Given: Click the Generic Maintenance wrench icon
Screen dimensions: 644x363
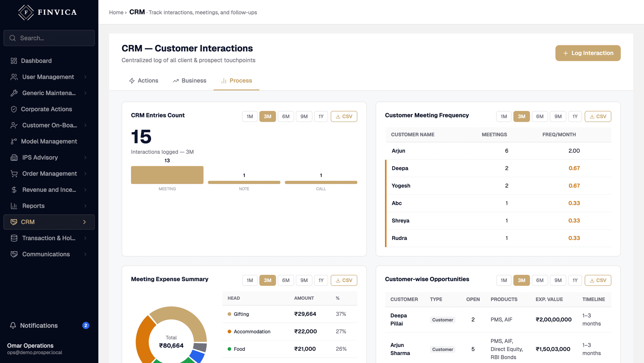Looking at the screenshot, I should pos(14,93).
